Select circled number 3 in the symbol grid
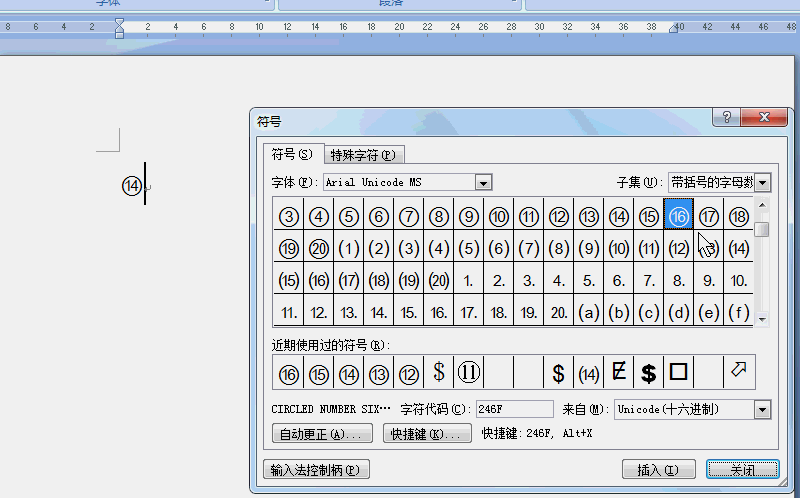Viewport: 800px width, 498px height. (289, 217)
